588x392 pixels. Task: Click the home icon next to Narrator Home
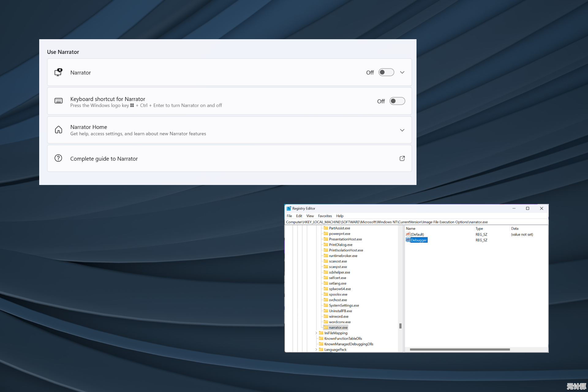click(x=58, y=130)
